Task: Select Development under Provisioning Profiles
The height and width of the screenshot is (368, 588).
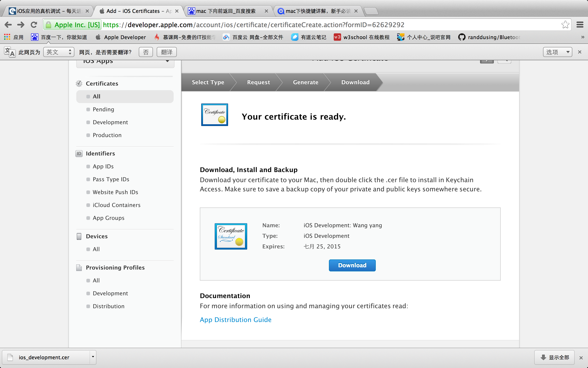Action: pos(110,293)
